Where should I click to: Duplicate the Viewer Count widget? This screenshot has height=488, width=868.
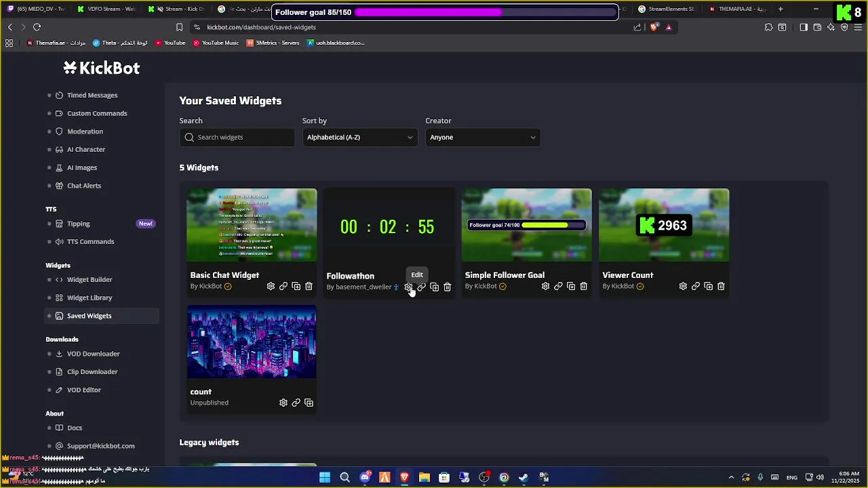[x=709, y=286]
